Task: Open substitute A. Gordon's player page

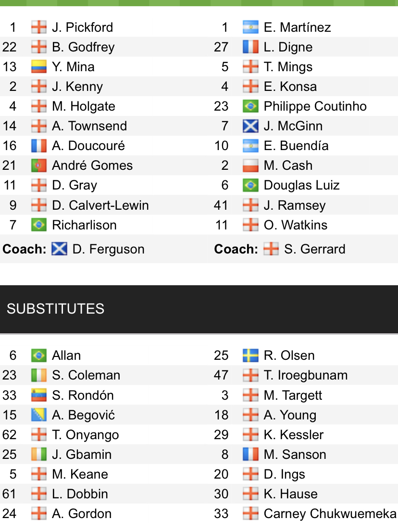Action: 81,514
